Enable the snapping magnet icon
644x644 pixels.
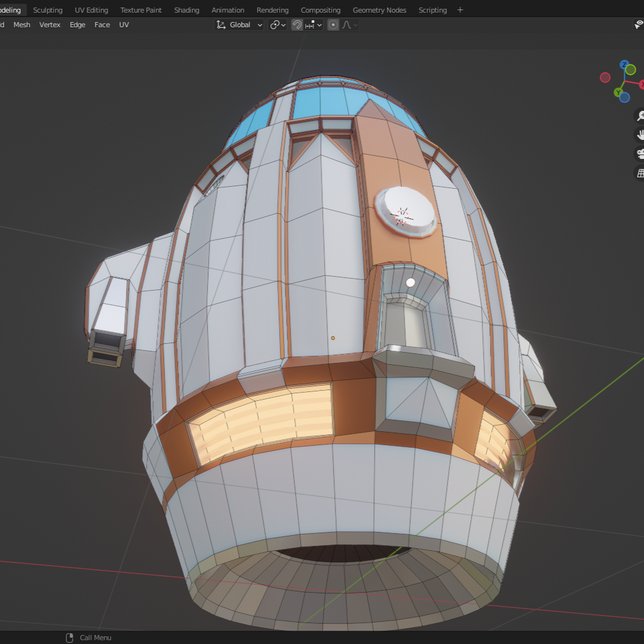[298, 25]
